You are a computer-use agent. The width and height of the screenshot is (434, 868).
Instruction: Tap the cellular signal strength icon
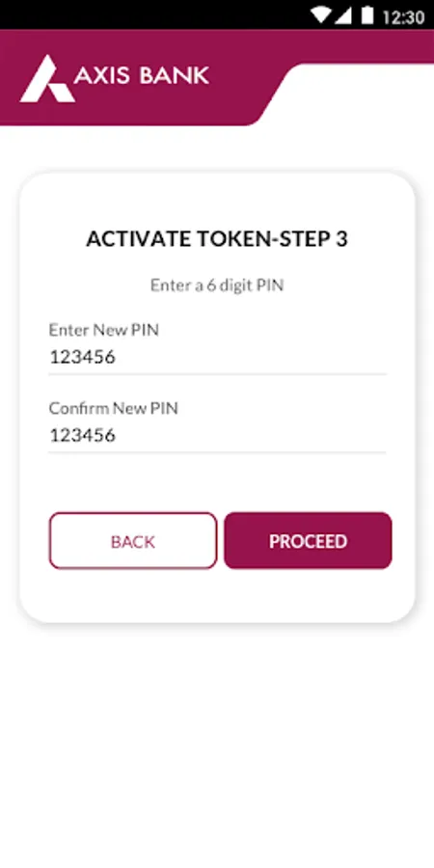coord(342,15)
